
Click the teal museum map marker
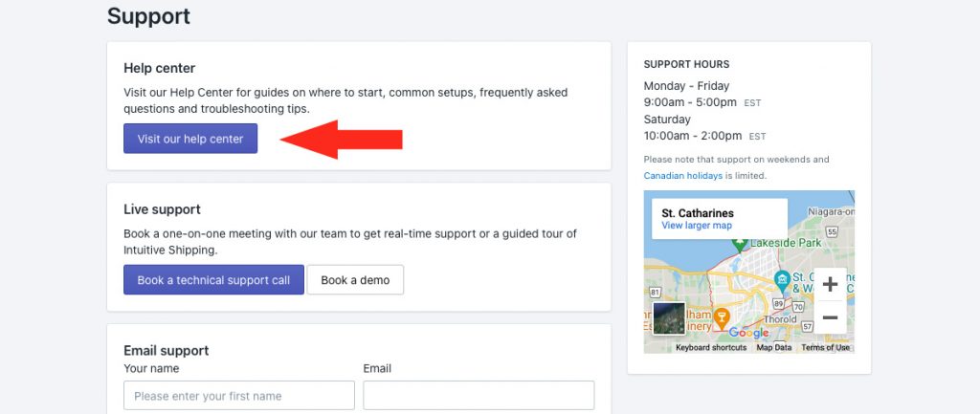pos(781,280)
